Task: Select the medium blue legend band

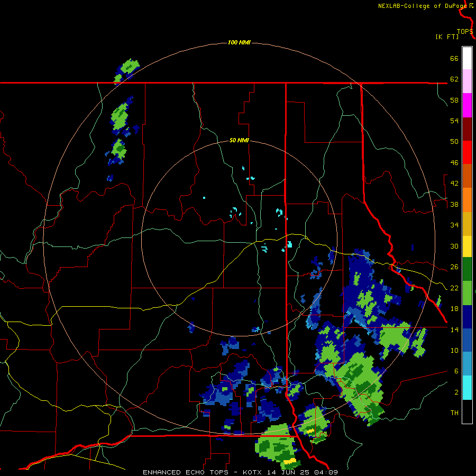Action: [x=467, y=340]
